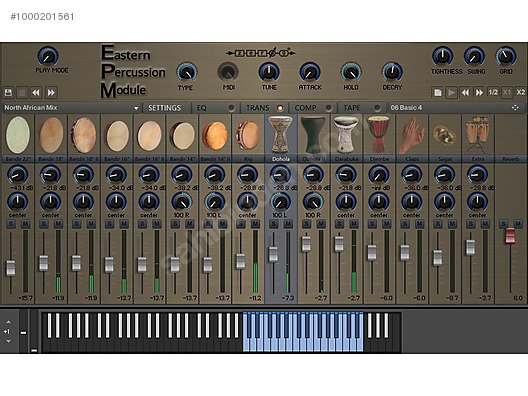Click the Dohola send level knob
The width and height of the screenshot is (528, 396).
(x=280, y=175)
